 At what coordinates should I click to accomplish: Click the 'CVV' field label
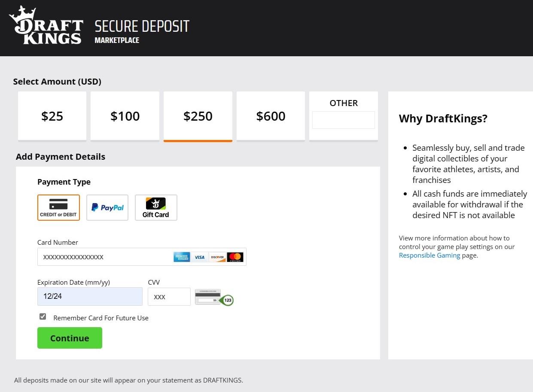pos(154,283)
